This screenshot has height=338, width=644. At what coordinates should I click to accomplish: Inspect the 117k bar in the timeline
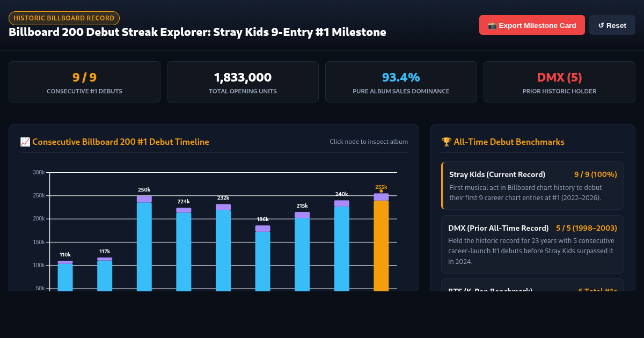click(x=105, y=275)
